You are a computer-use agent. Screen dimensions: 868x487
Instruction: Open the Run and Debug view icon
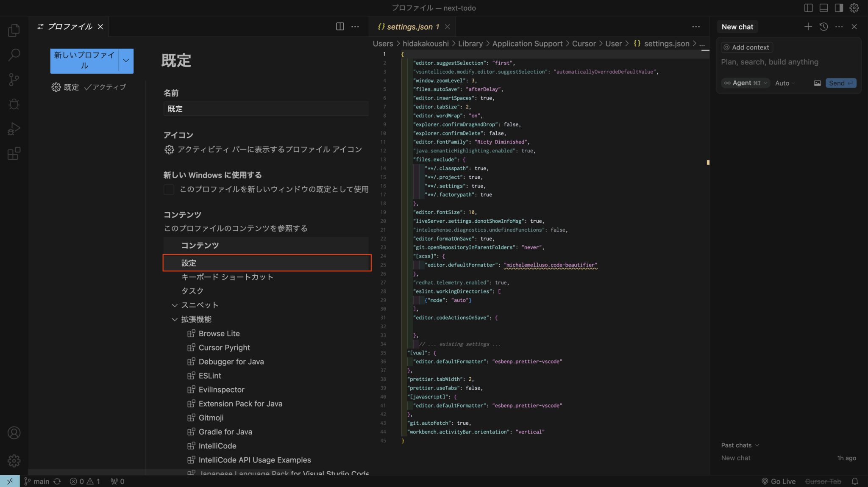pos(14,129)
